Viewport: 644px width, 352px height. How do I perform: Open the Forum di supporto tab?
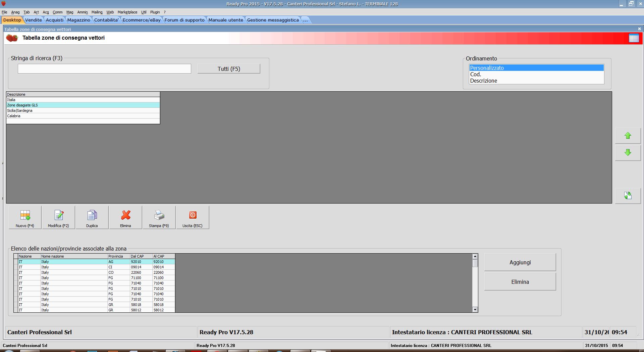(x=184, y=20)
